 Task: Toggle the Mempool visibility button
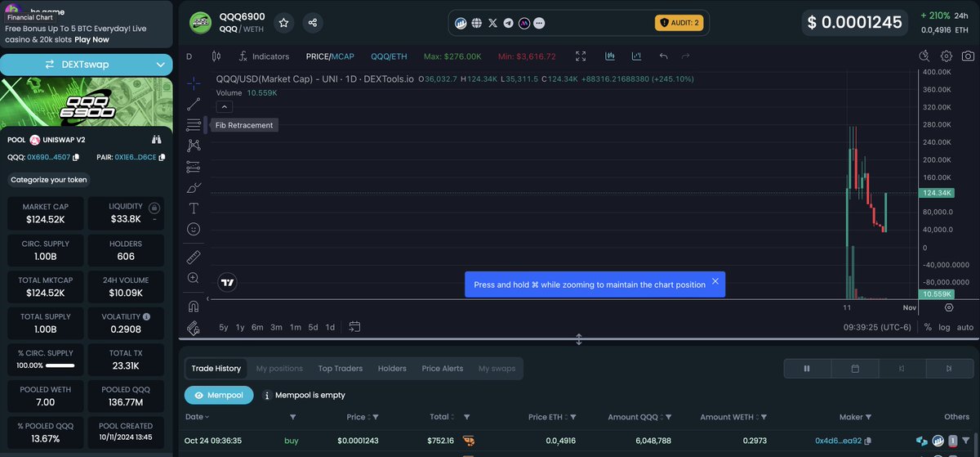(219, 395)
